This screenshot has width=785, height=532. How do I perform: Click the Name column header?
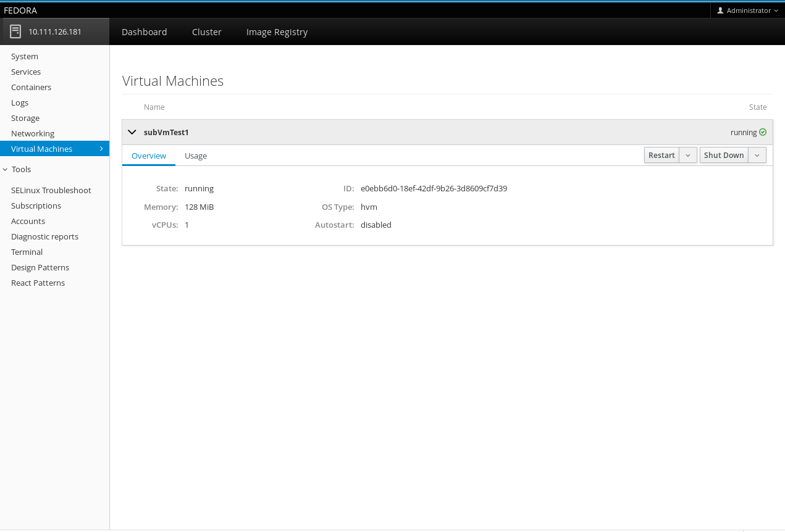click(154, 107)
